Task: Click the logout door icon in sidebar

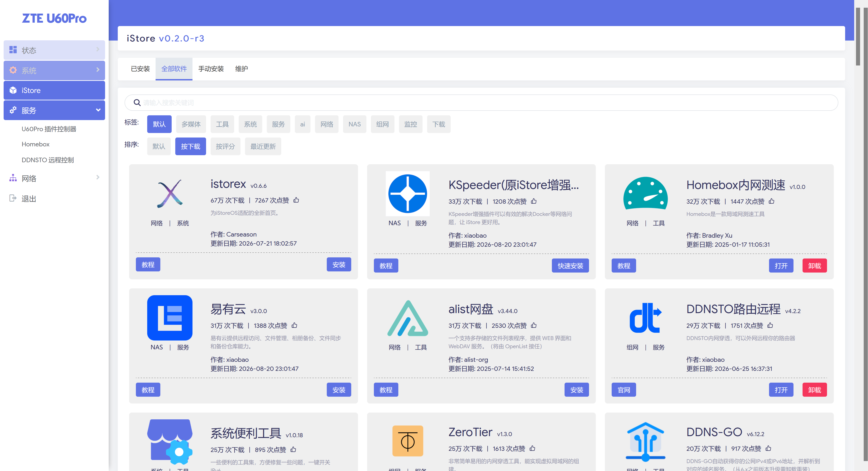Action: pyautogui.click(x=13, y=198)
